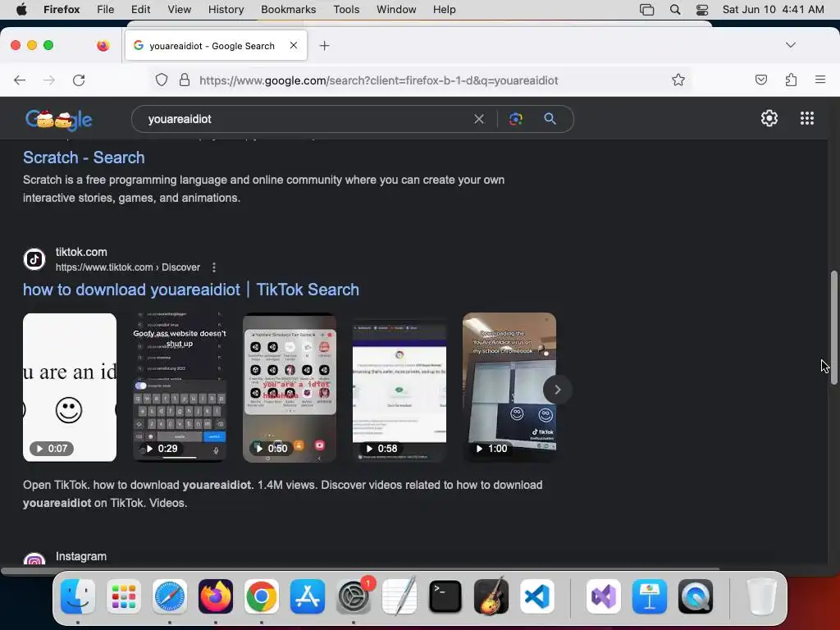Open macOS Control Center in menu bar
Image resolution: width=840 pixels, height=630 pixels.
pyautogui.click(x=702, y=10)
